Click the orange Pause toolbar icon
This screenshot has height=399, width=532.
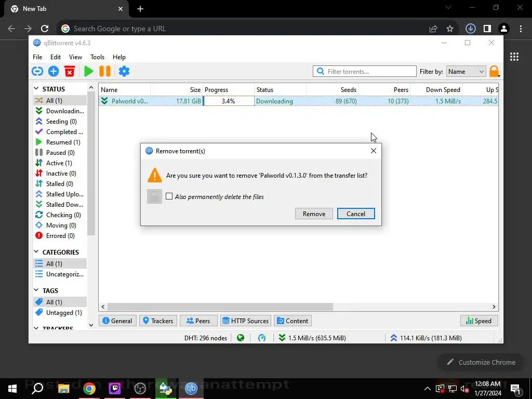(x=105, y=71)
